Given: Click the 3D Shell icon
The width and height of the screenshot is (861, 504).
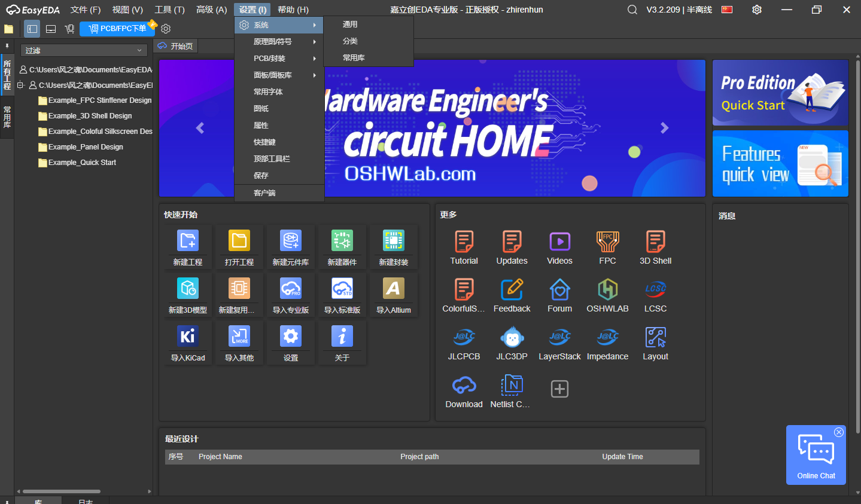Looking at the screenshot, I should pos(656,242).
